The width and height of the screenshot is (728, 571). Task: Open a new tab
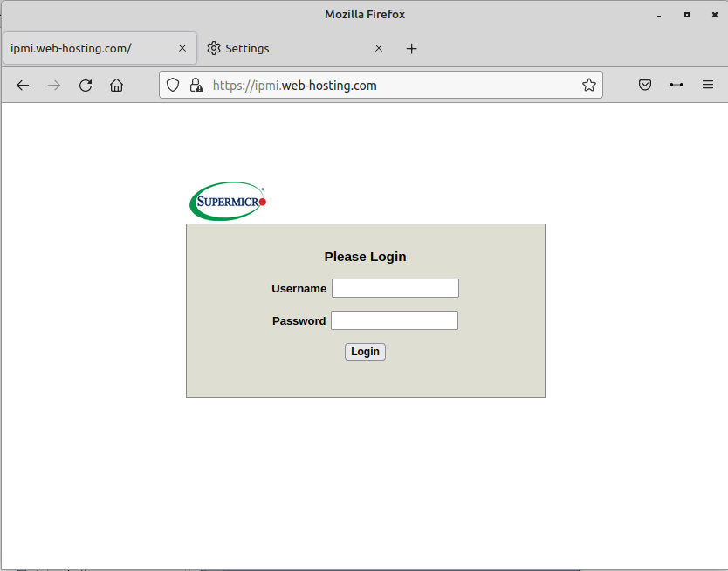[x=411, y=48]
